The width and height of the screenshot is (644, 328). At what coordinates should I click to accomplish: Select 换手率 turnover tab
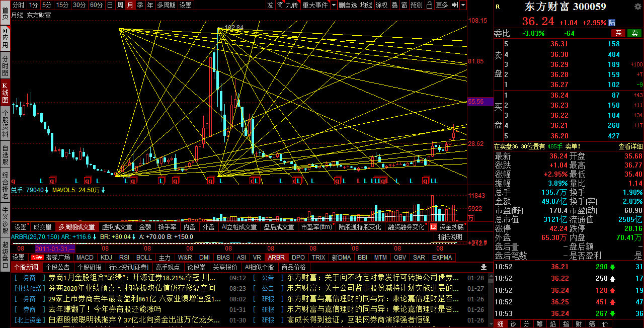pos(167,227)
